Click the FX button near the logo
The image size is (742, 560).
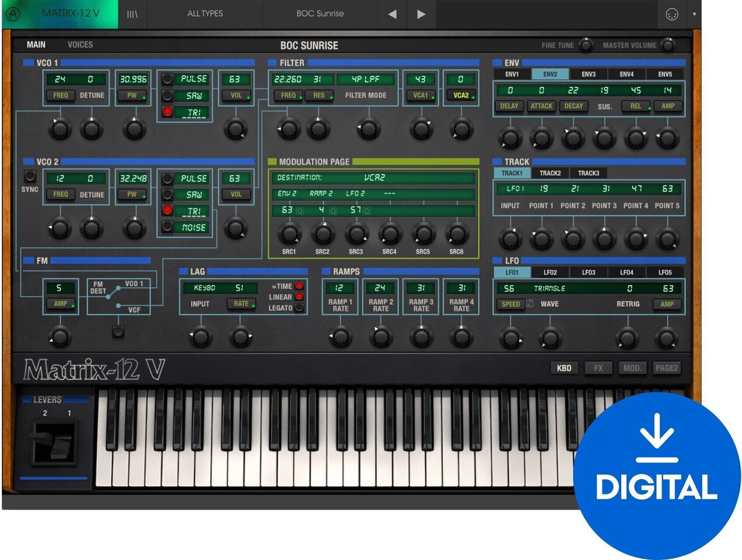(x=598, y=368)
